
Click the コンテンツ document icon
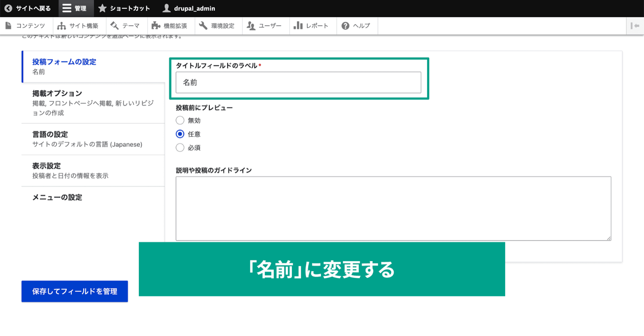pyautogui.click(x=8, y=25)
